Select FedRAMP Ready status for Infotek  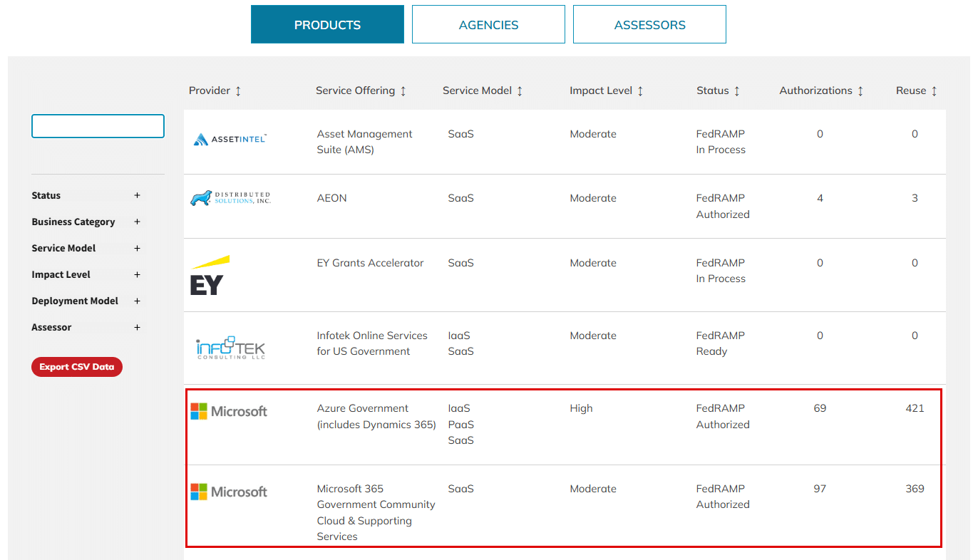[721, 343]
